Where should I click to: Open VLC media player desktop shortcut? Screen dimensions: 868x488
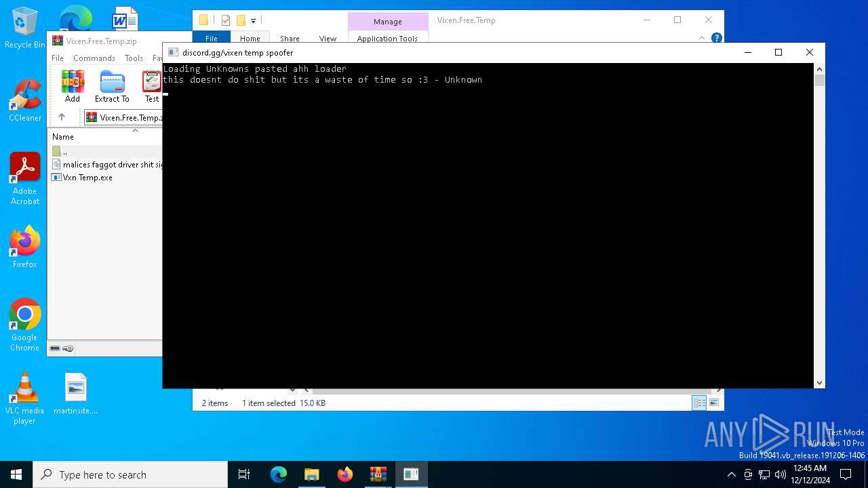tap(24, 399)
